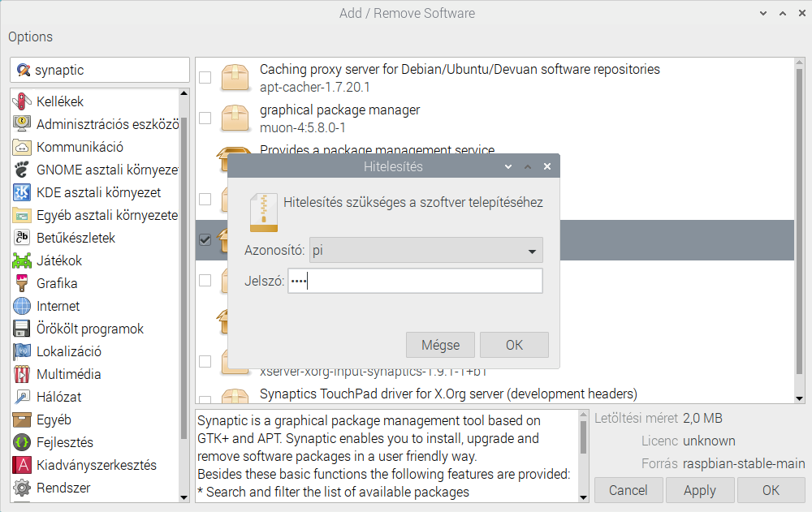This screenshot has width=812, height=512.
Task: Click the Apply button
Action: 700,490
